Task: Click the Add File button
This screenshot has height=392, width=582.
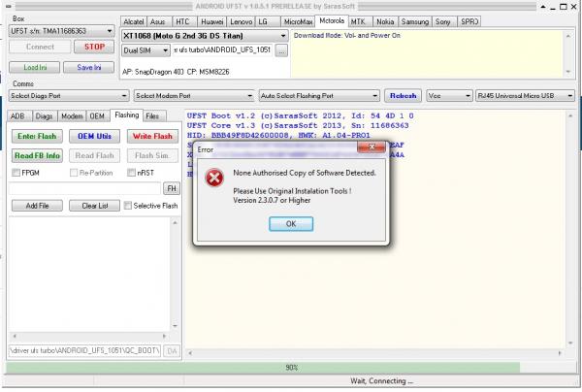Action: click(37, 206)
